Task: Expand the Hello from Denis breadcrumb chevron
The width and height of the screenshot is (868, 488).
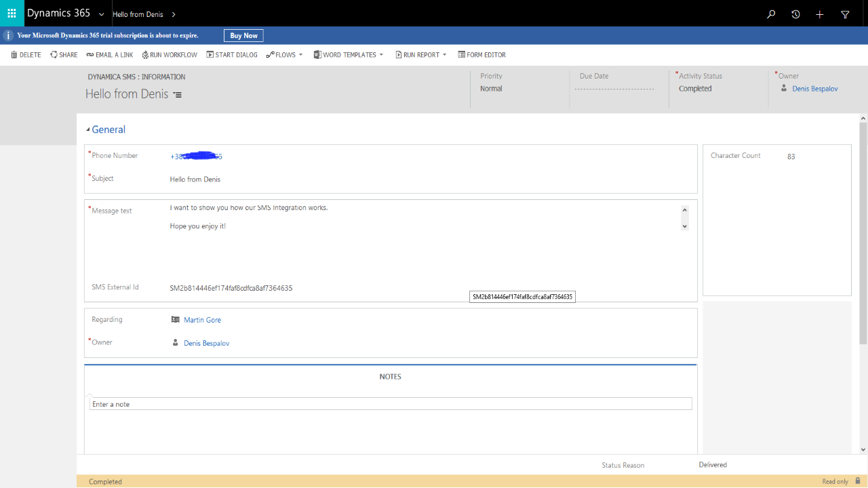Action: click(174, 14)
